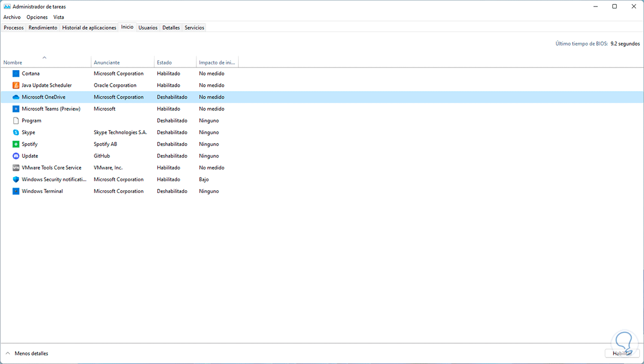Click the blank Program file icon
This screenshot has height=364, width=644.
coord(16,121)
